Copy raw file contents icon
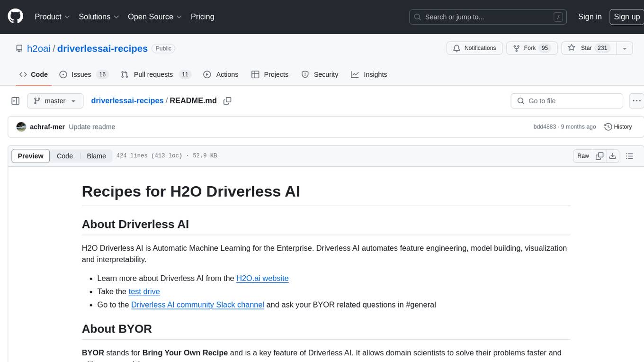The image size is (644, 362). tap(599, 156)
